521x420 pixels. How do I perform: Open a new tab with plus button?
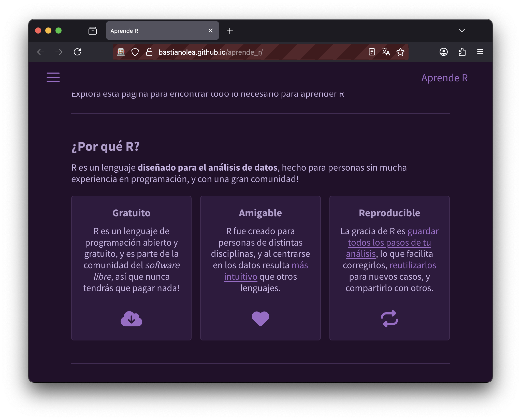(x=230, y=31)
